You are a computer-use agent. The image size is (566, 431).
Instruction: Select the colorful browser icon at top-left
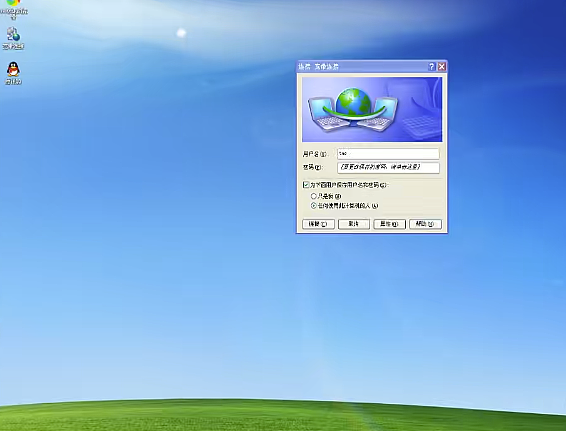(x=13, y=3)
